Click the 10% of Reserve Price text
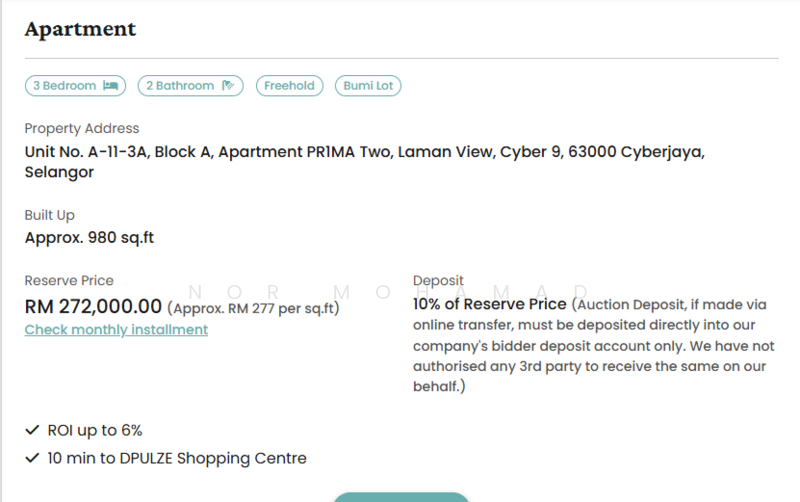This screenshot has height=502, width=800. (490, 304)
